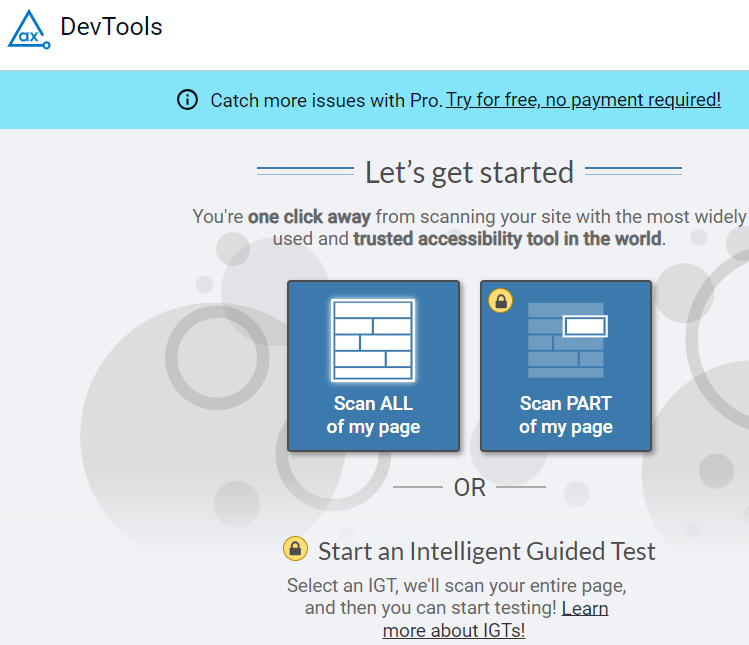Start Scan PART of my page

(x=566, y=366)
